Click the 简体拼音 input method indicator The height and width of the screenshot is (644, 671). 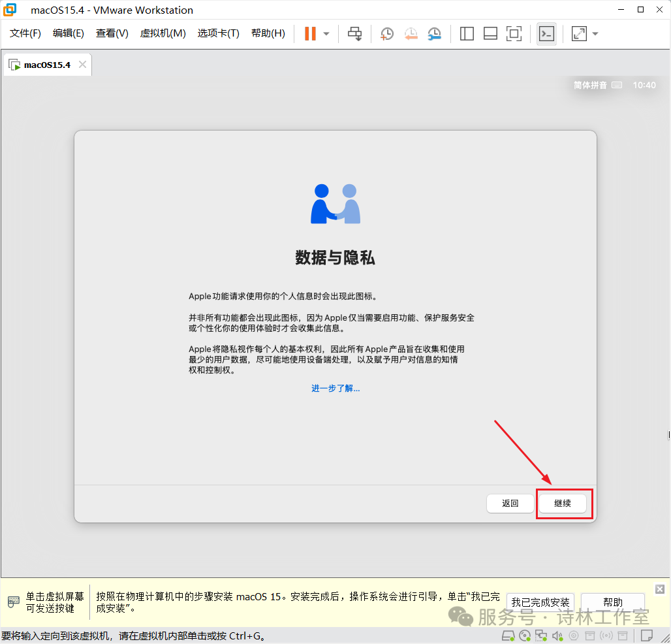[590, 85]
